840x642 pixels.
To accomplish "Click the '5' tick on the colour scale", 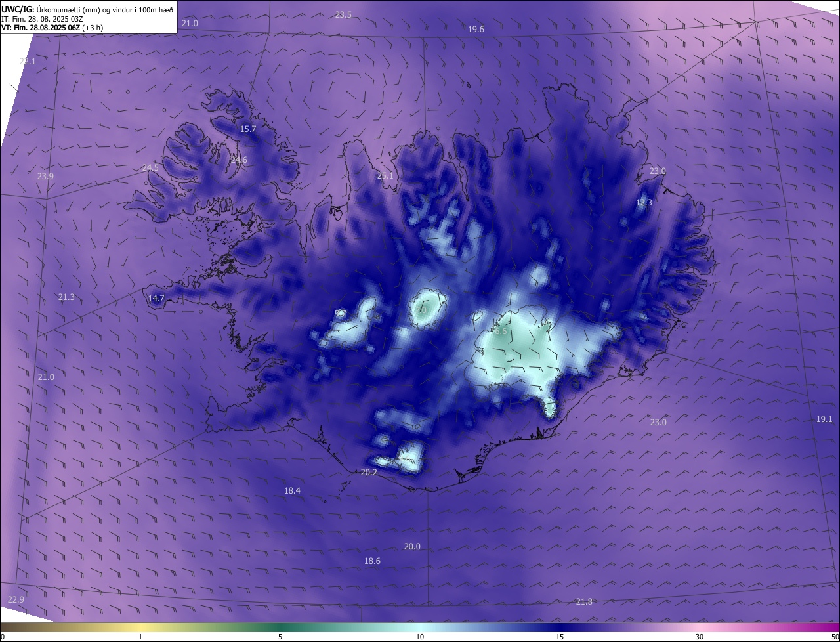I will [280, 637].
